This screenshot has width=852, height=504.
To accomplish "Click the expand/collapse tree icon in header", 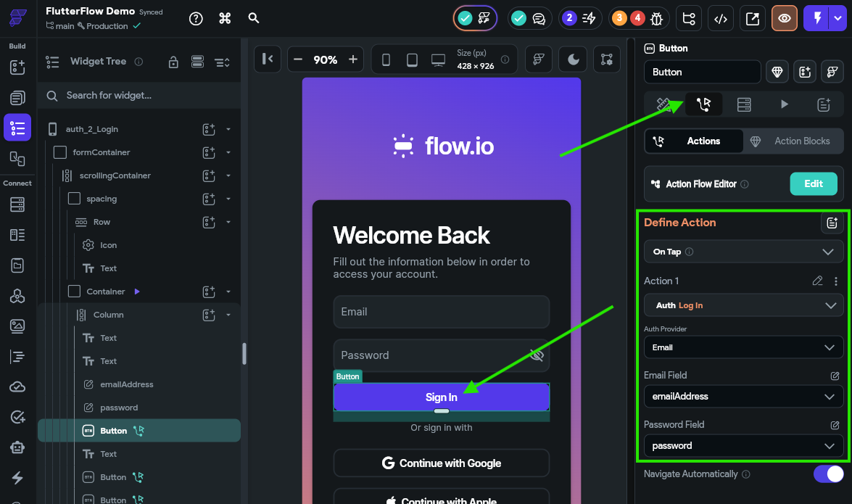I will 222,62.
